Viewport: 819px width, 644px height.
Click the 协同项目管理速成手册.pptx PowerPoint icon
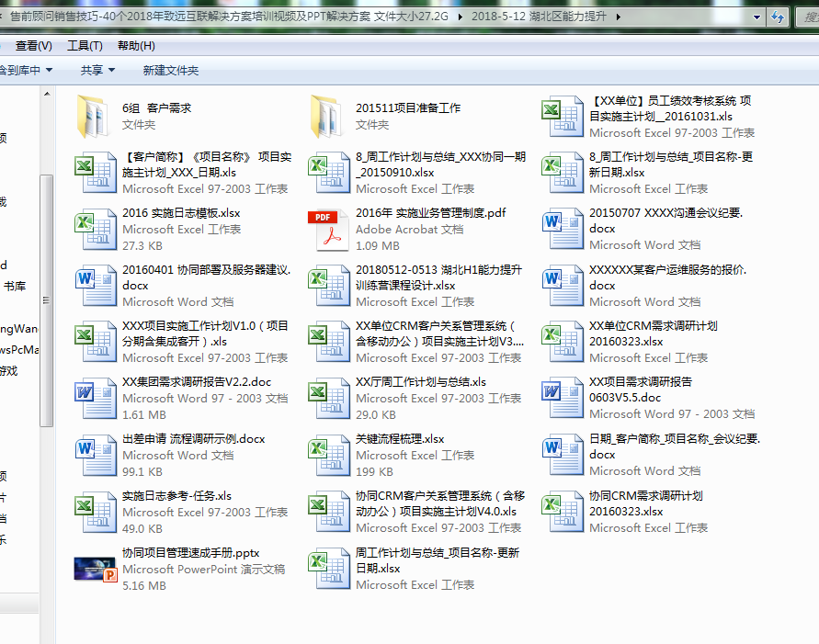[x=96, y=569]
